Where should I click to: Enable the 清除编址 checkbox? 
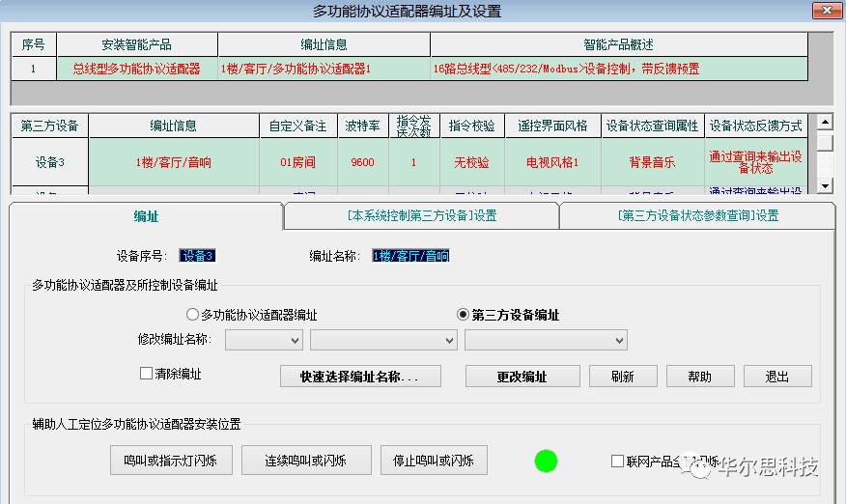coord(147,374)
